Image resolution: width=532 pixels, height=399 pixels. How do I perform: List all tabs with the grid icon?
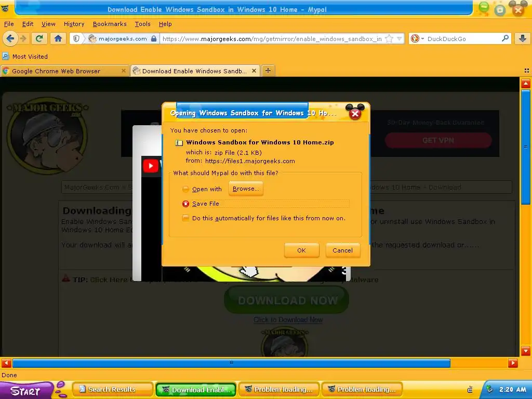click(527, 71)
